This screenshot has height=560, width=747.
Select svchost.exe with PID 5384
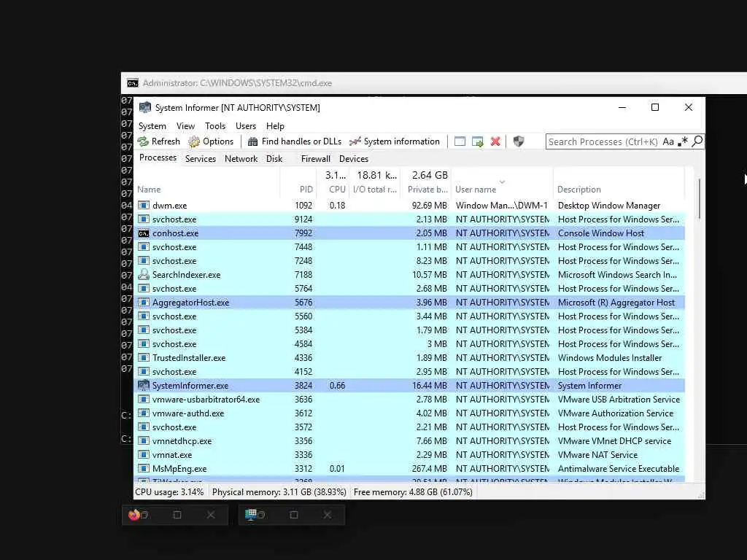[x=410, y=330]
